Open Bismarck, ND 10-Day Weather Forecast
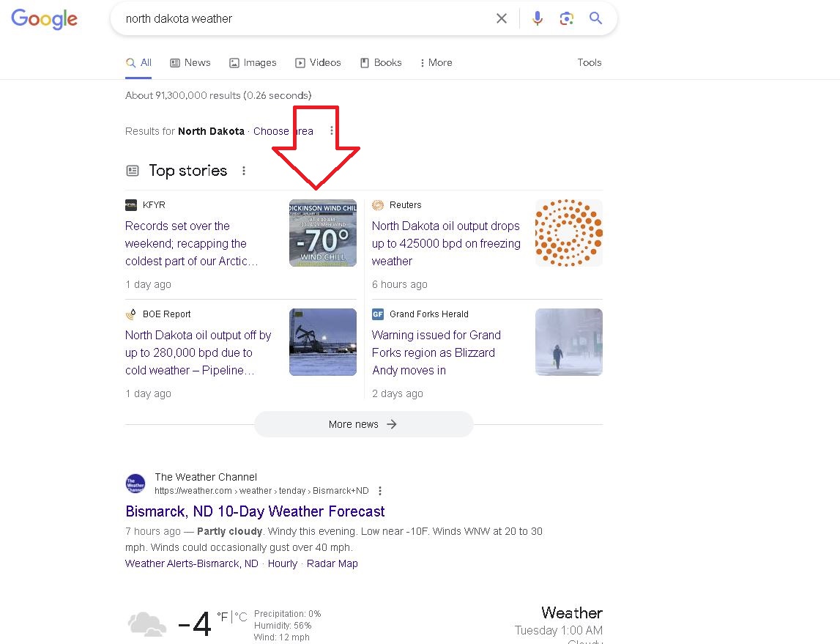 pyautogui.click(x=255, y=511)
